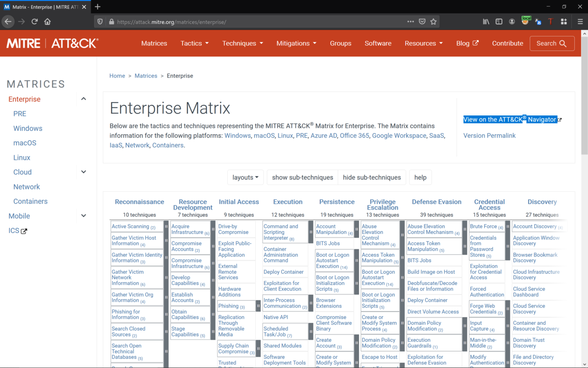Open a new tab with the plus icon

tap(98, 6)
